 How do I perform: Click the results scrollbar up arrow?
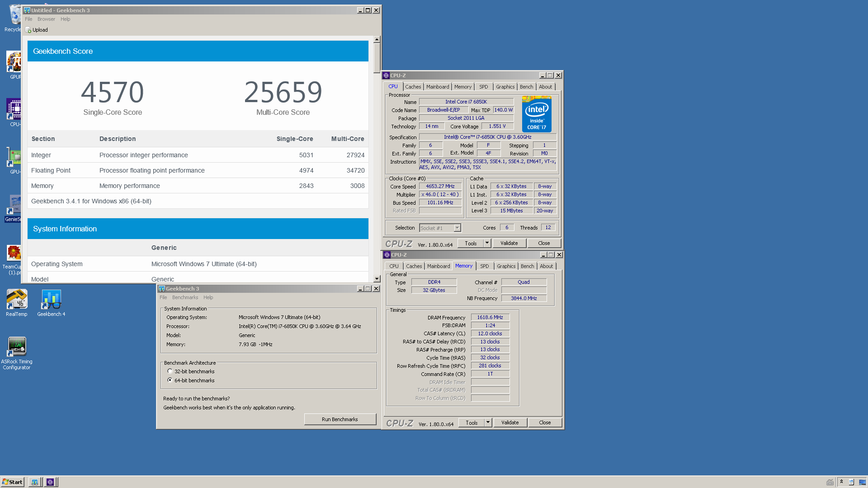point(377,40)
